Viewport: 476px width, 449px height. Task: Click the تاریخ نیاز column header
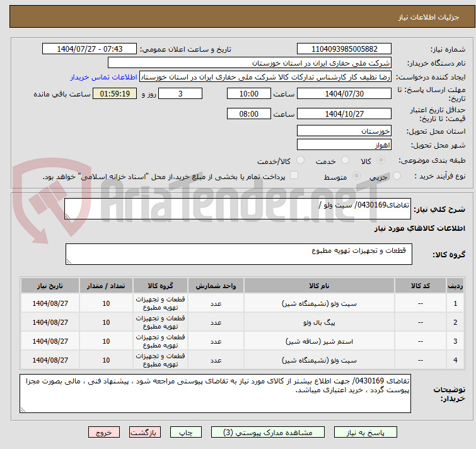[50, 286]
